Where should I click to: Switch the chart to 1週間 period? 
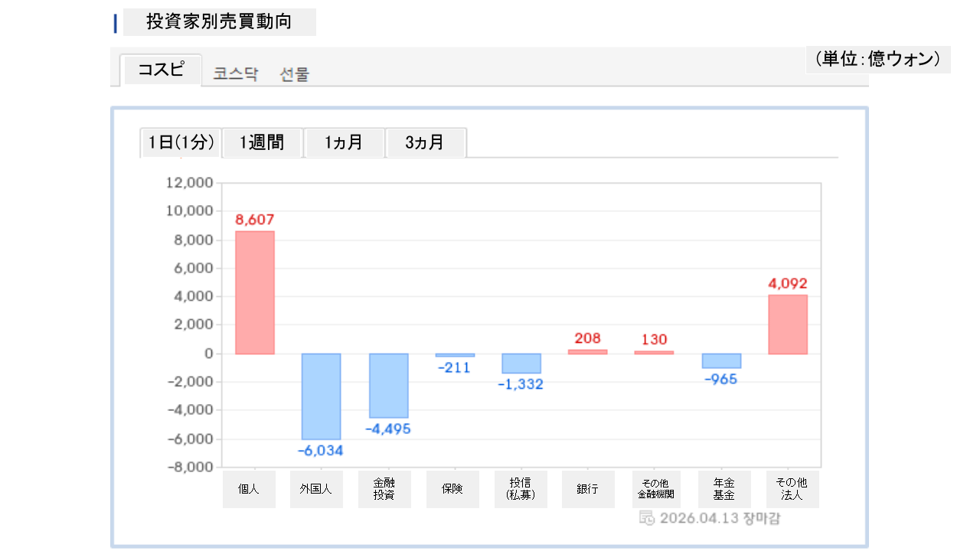pyautogui.click(x=262, y=142)
